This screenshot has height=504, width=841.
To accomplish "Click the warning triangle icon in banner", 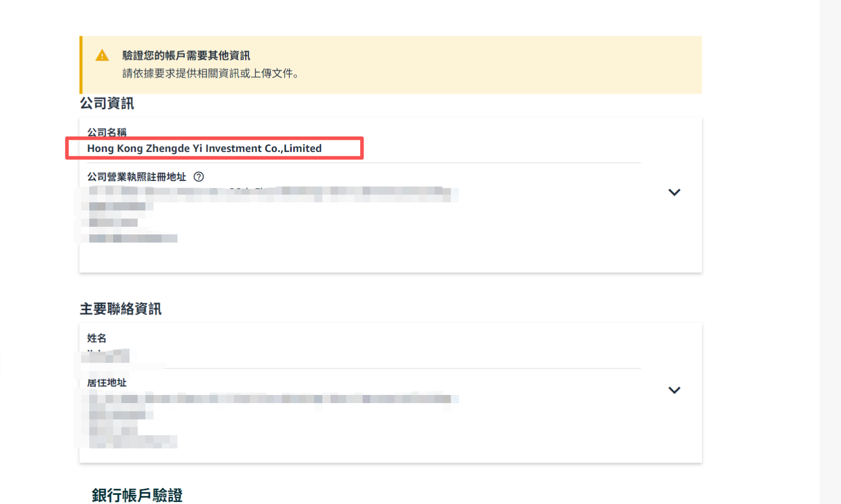I will (x=102, y=56).
